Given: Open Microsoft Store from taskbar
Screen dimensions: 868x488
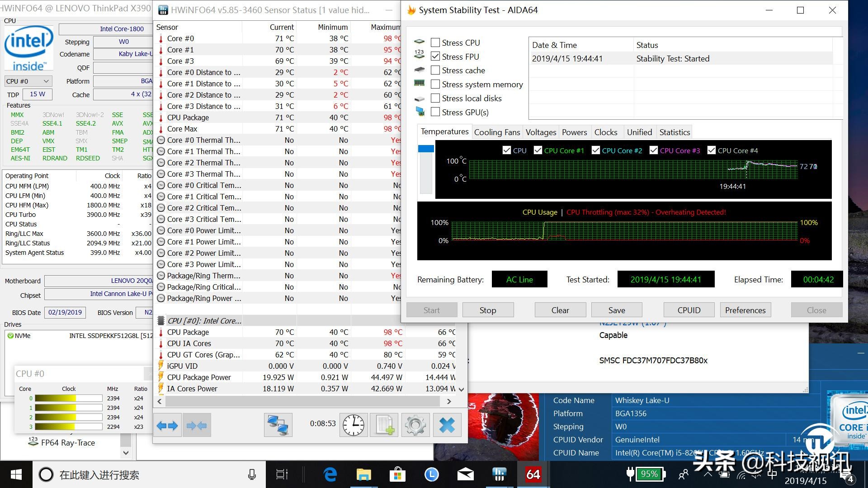Looking at the screenshot, I should [x=397, y=474].
